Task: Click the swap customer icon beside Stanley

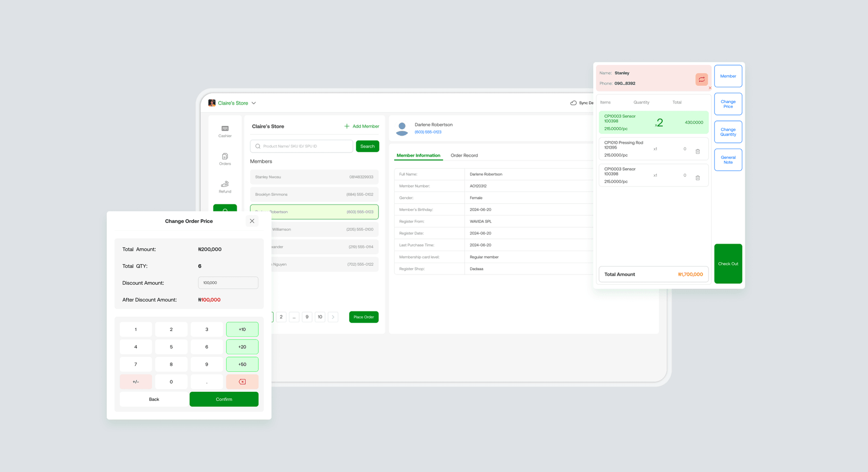Action: [x=701, y=80]
